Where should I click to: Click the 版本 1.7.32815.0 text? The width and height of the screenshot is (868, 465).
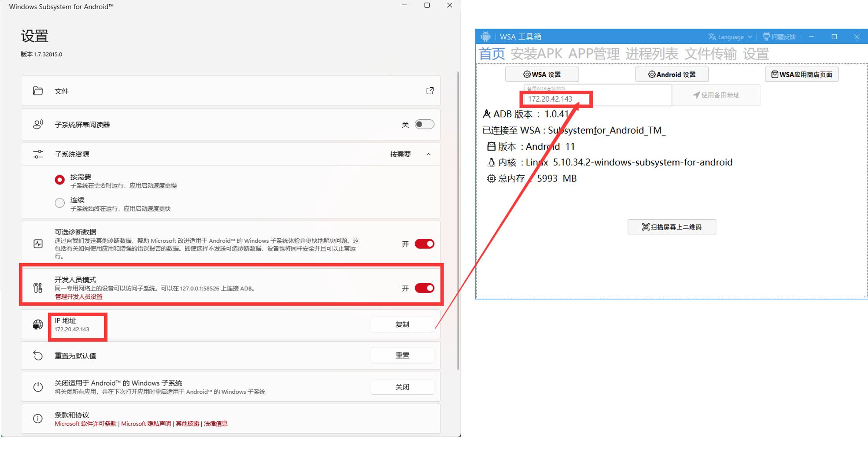[x=42, y=54]
